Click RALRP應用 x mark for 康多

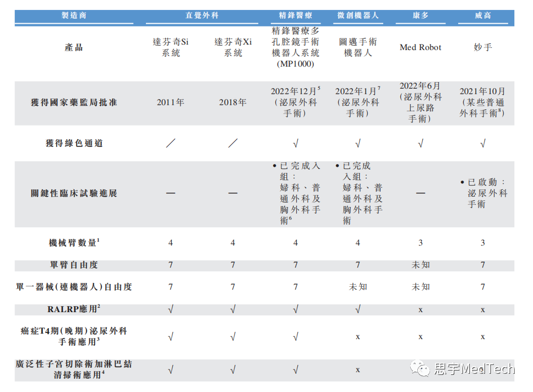coord(421,310)
